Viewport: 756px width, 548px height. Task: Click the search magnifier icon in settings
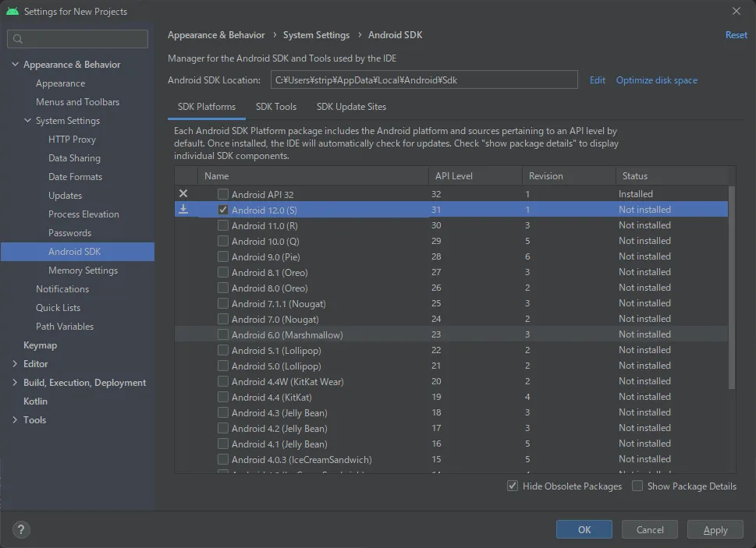click(18, 39)
